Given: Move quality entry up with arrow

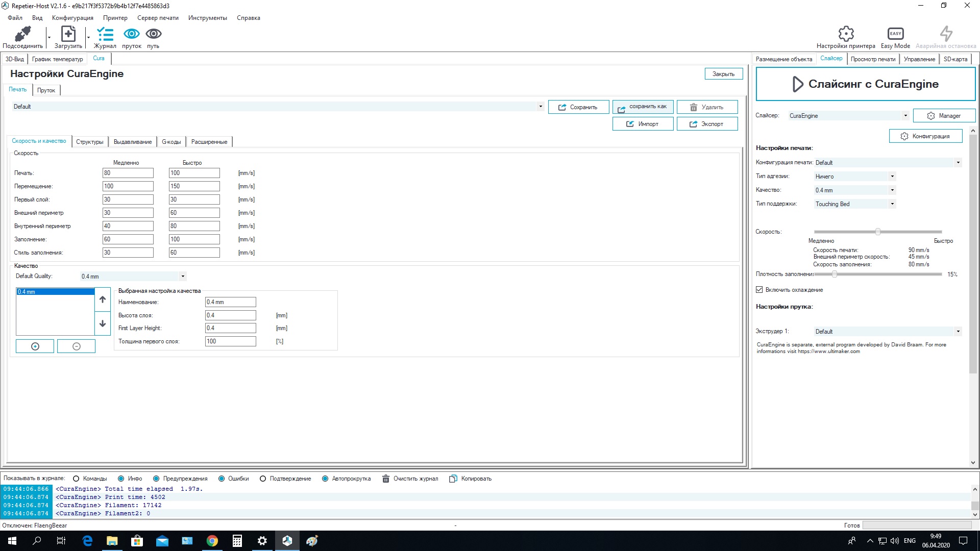Looking at the screenshot, I should [103, 300].
